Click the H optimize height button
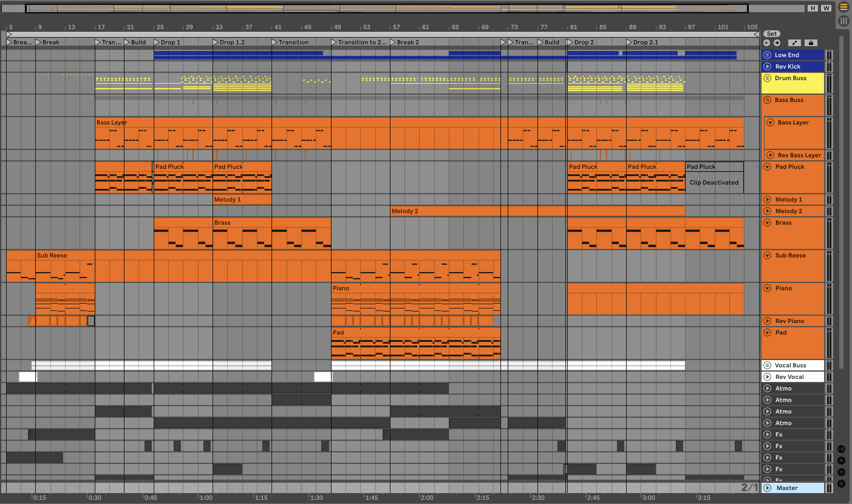 tap(813, 8)
